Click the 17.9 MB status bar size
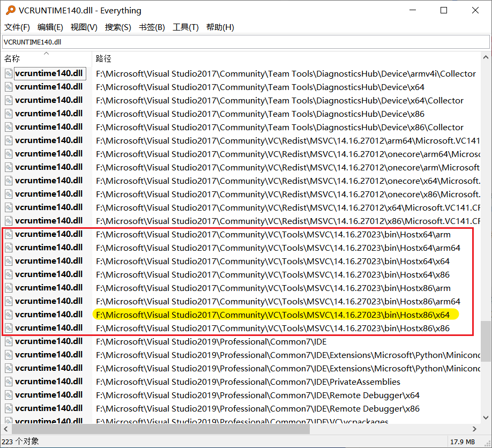This screenshot has width=492, height=448. pos(462,442)
